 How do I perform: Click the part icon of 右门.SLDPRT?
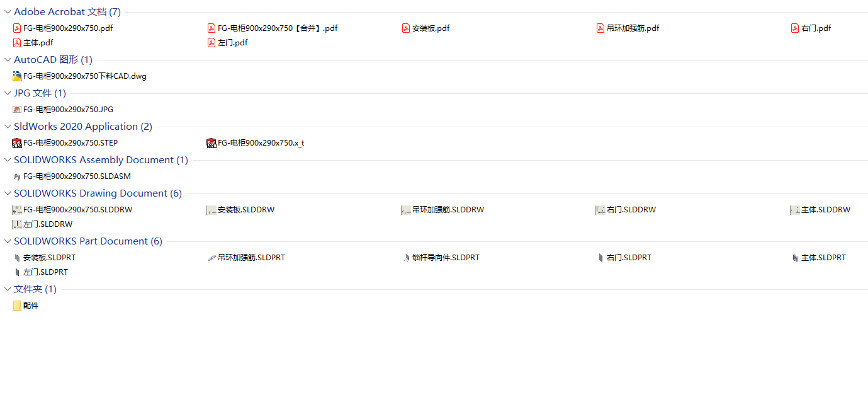600,258
